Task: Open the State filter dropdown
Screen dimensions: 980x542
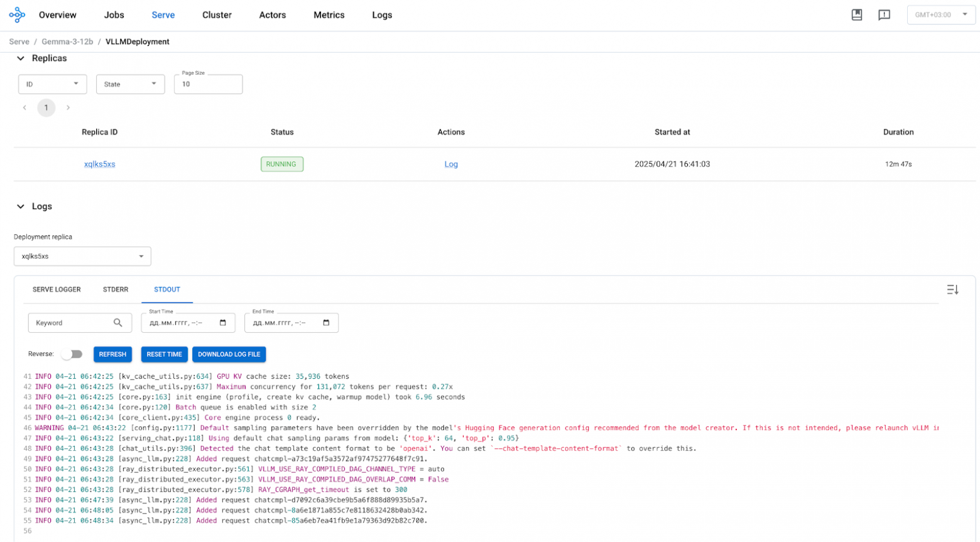Action: click(x=130, y=84)
